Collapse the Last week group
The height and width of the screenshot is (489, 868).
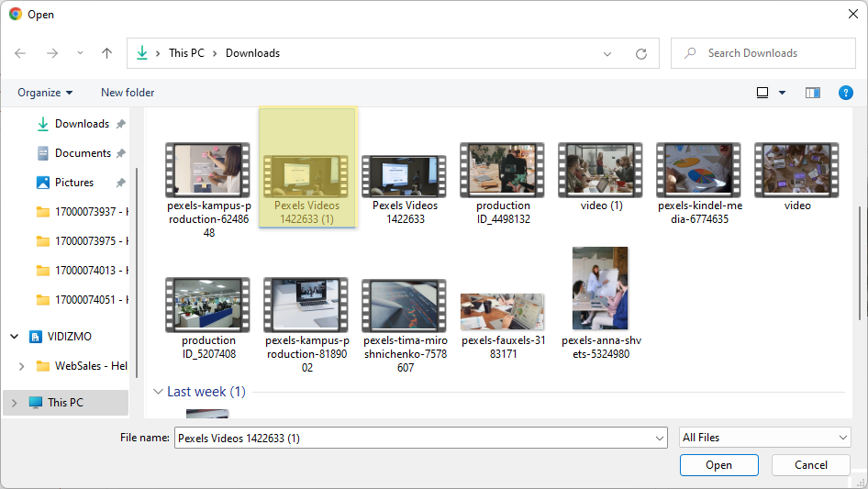pos(158,392)
